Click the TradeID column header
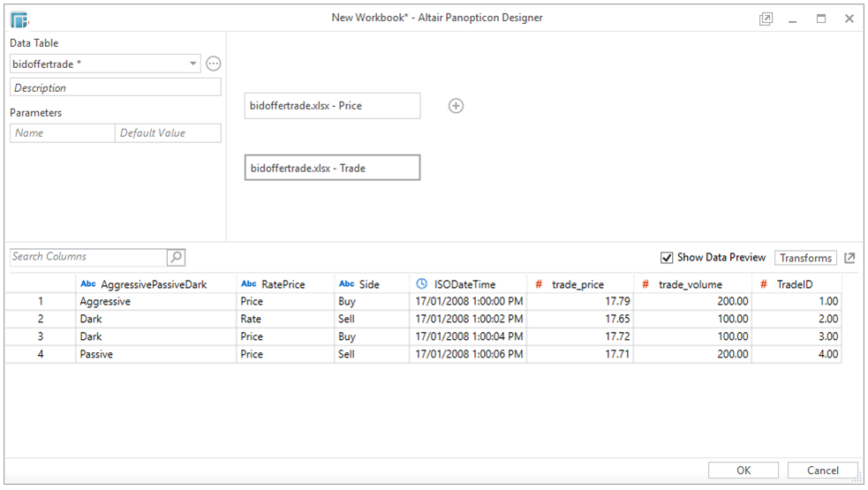Viewport: 868px width, 490px height. [x=796, y=284]
